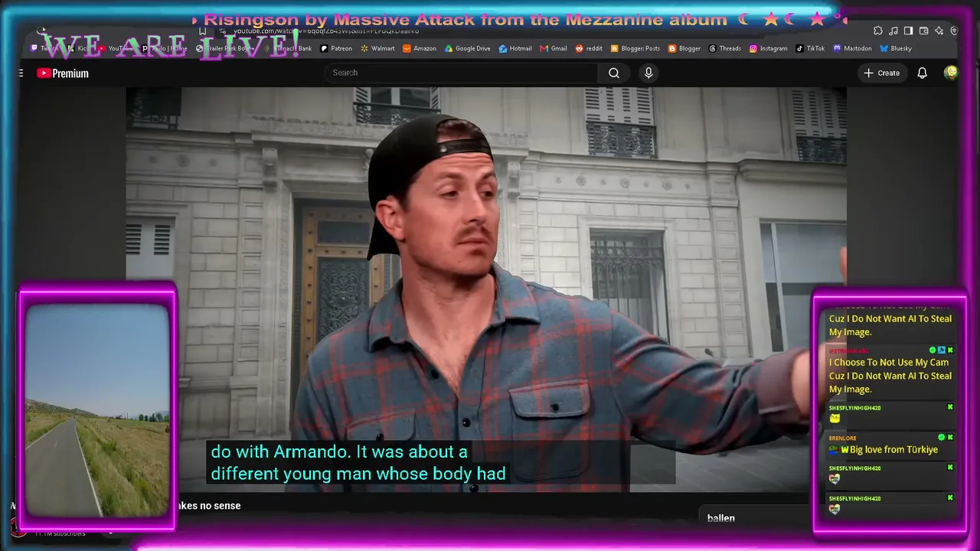Click the youtube.com URL in the address bar

326,31
